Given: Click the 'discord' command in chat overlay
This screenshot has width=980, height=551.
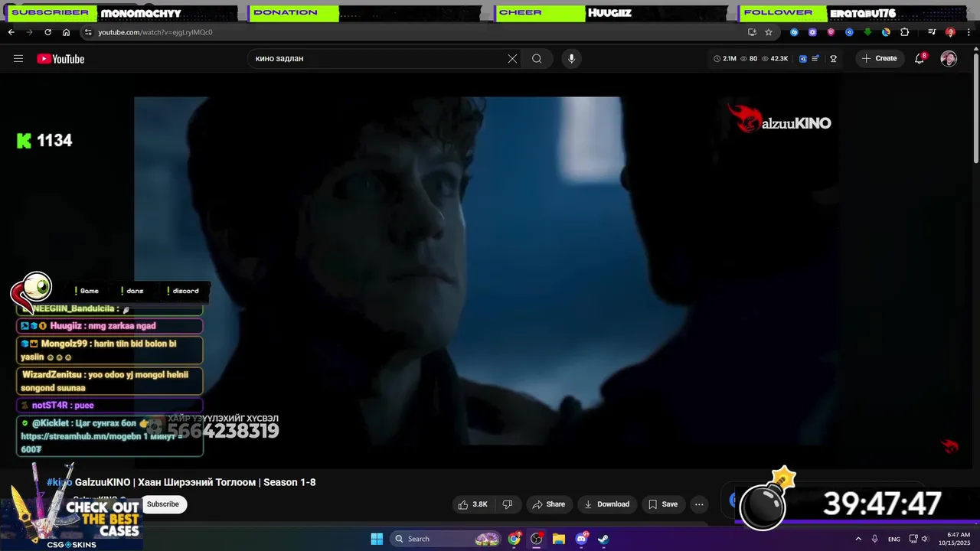Looking at the screenshot, I should coord(182,291).
